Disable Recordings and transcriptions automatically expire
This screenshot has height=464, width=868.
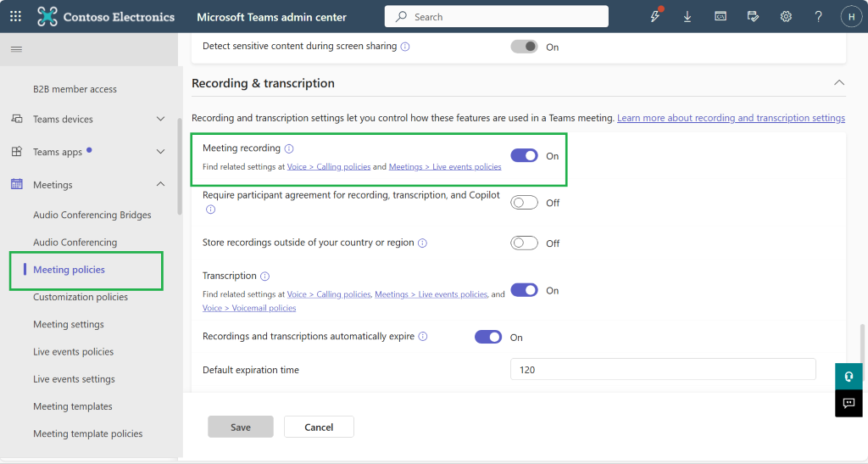coord(488,337)
